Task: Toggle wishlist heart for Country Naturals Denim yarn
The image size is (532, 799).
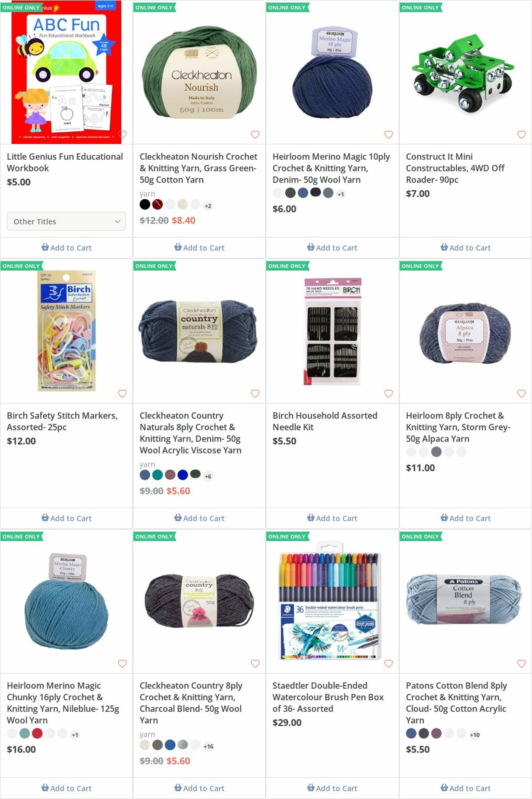Action: tap(255, 393)
